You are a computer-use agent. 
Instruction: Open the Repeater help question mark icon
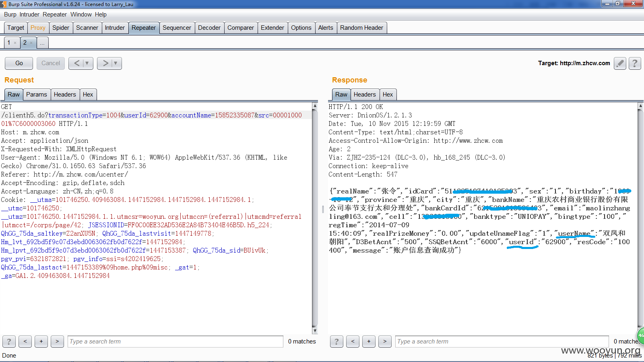(635, 63)
